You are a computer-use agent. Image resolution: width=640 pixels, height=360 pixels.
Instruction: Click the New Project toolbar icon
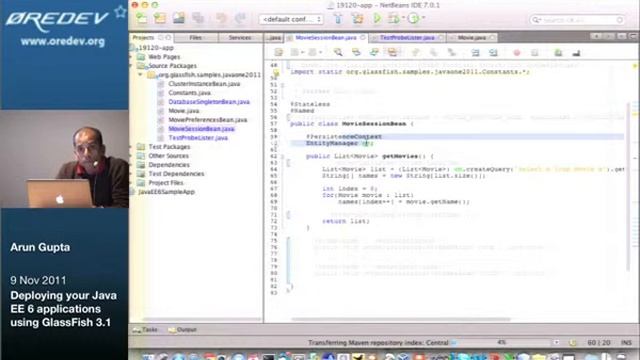coord(160,18)
